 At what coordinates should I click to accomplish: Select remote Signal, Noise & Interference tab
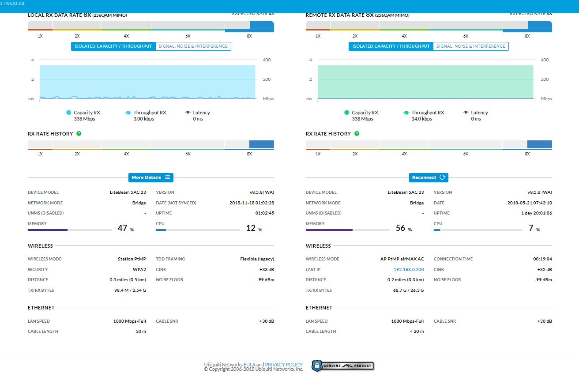click(471, 46)
